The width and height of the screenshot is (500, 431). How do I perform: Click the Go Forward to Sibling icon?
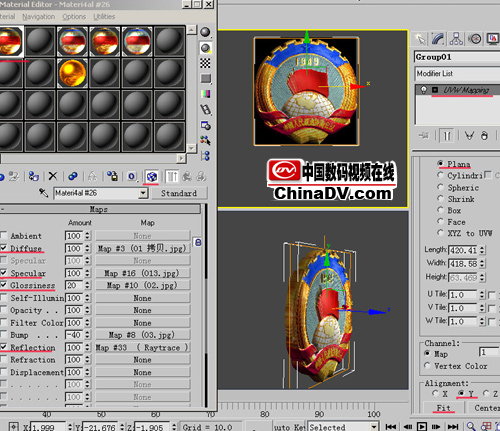coord(201,176)
